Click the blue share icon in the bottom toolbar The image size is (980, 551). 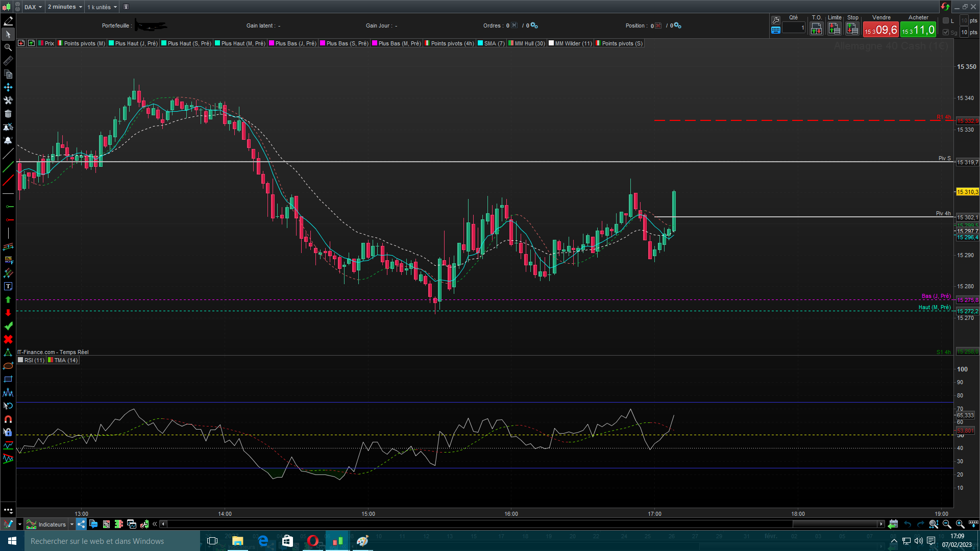pos(81,524)
